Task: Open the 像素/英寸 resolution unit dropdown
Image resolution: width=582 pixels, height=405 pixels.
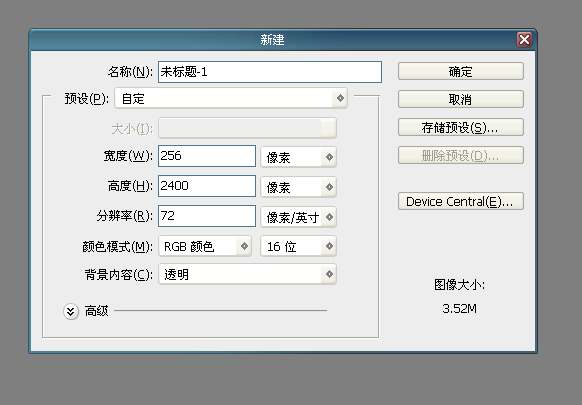Action: click(298, 217)
